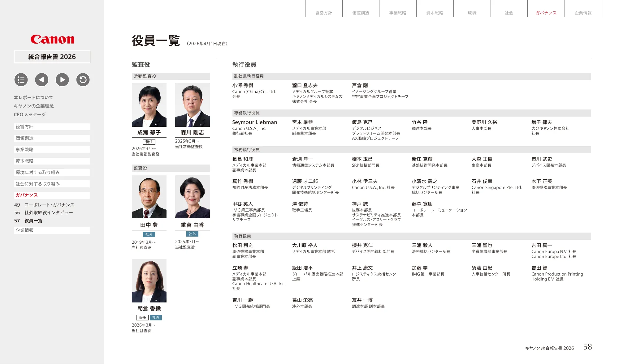This screenshot has width=619, height=364.
Task: Select the name 須藤 由紀
Action: coord(482,268)
